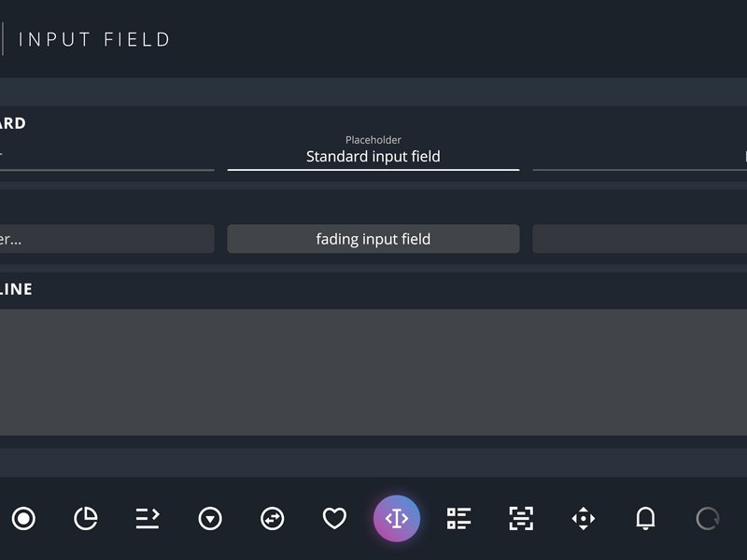
Task: Open the pie chart icon section
Action: coord(86,519)
